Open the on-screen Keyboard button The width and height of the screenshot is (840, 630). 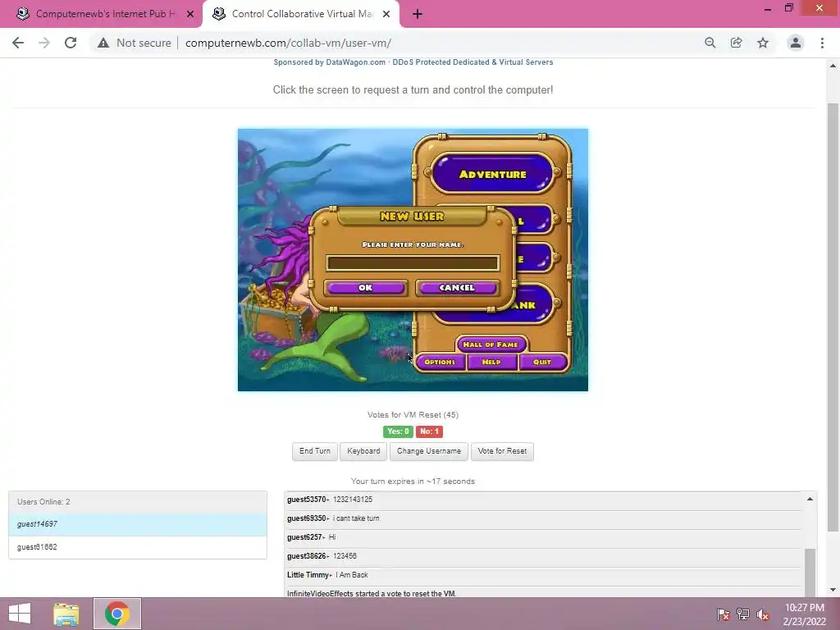tap(363, 451)
